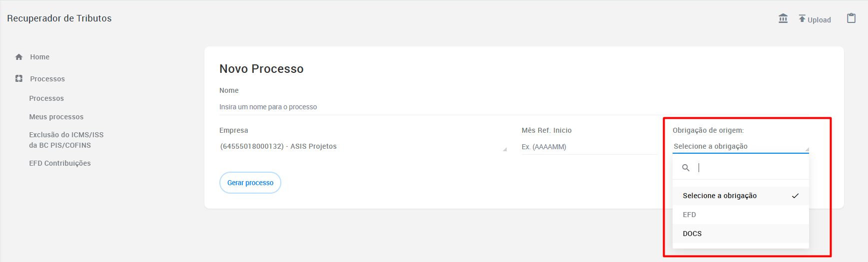Screen dimensions: 868x262
Task: Click the bank building icon in header
Action: (783, 18)
